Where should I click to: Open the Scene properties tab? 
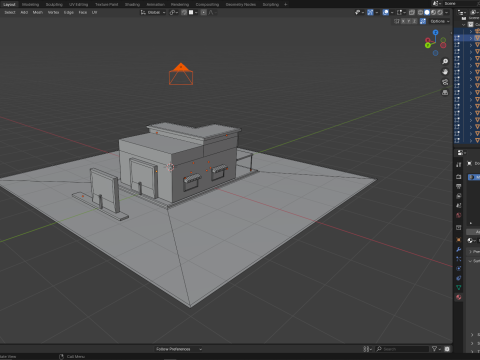coord(459,205)
